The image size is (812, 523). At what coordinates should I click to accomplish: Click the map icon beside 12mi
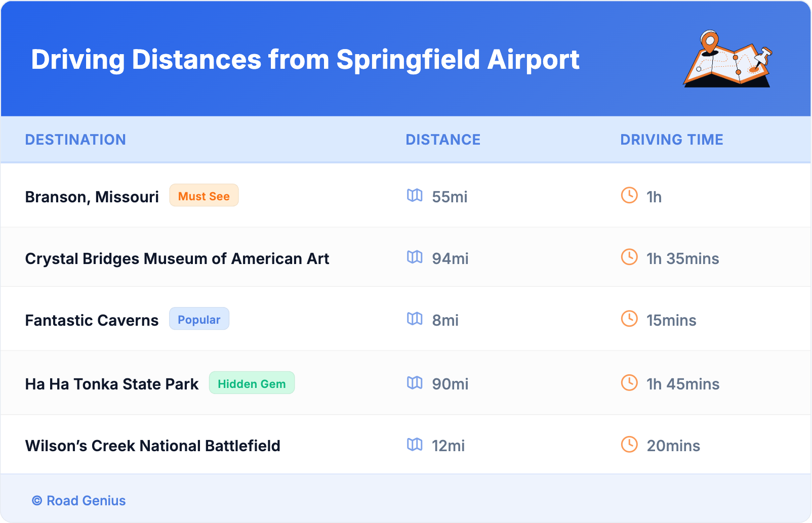pos(415,445)
